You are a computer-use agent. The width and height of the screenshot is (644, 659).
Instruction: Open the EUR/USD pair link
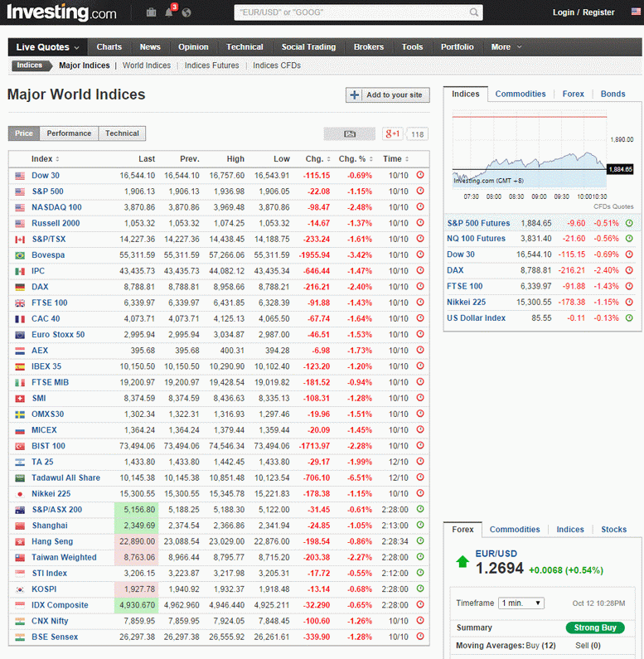496,554
